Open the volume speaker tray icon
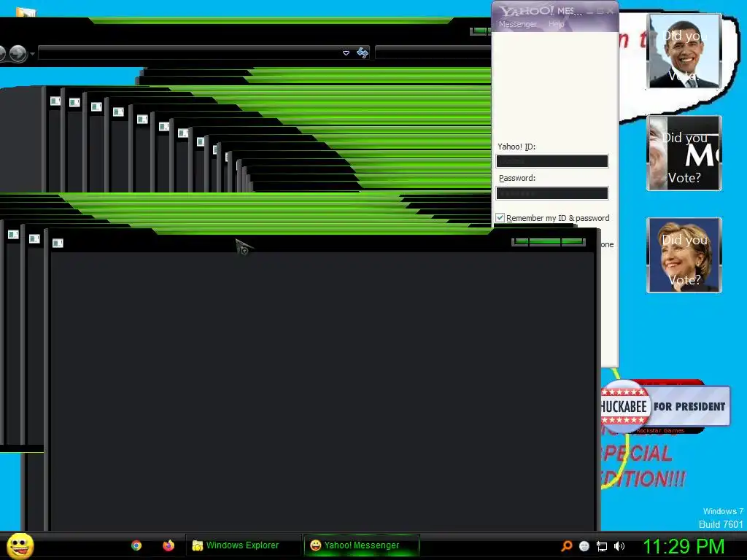Image resolution: width=747 pixels, height=560 pixels. (x=619, y=546)
